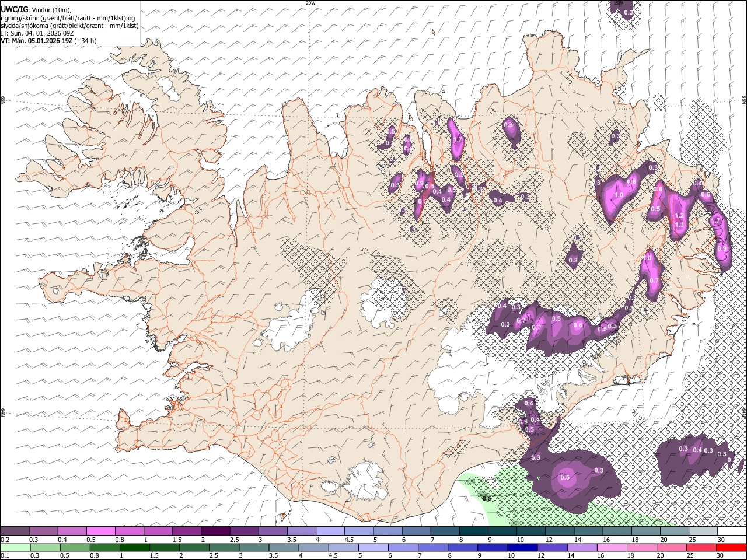Click the '20W' longitude label at top
This screenshot has height=560, width=747.
(310, 3)
